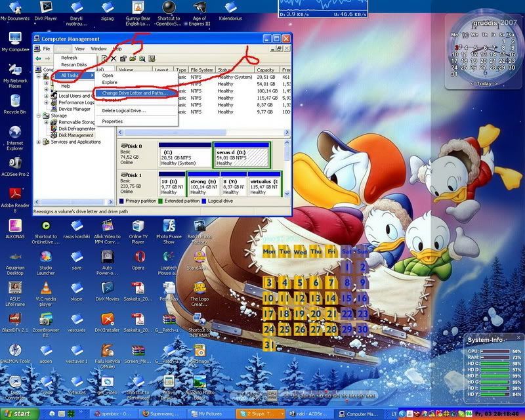
Task: Click the Back arrow toolbar icon
Action: (x=39, y=58)
